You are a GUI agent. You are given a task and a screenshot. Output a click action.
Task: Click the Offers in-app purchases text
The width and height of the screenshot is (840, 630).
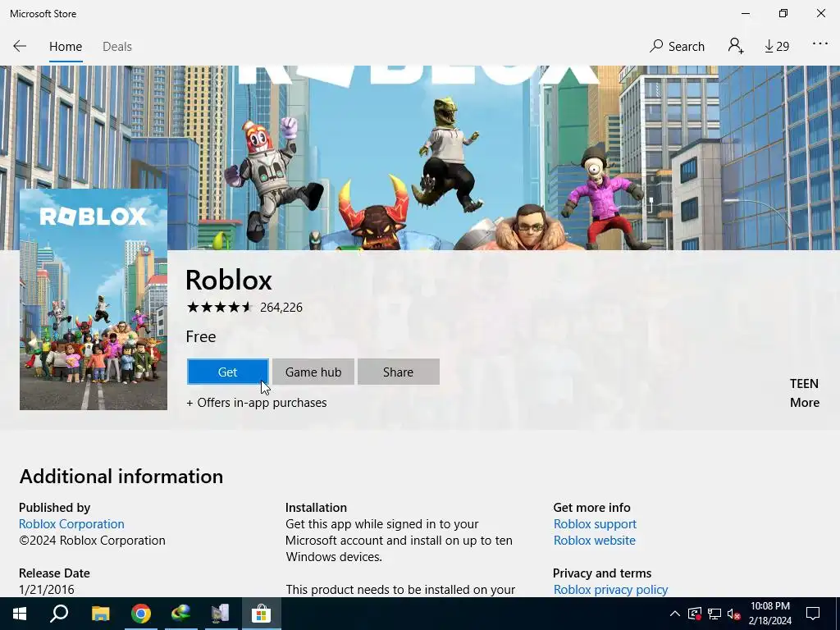pyautogui.click(x=256, y=402)
